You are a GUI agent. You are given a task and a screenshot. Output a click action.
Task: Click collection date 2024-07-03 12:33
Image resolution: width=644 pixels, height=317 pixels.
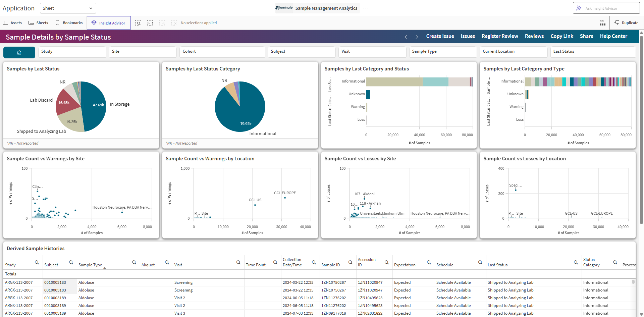pyautogui.click(x=298, y=313)
